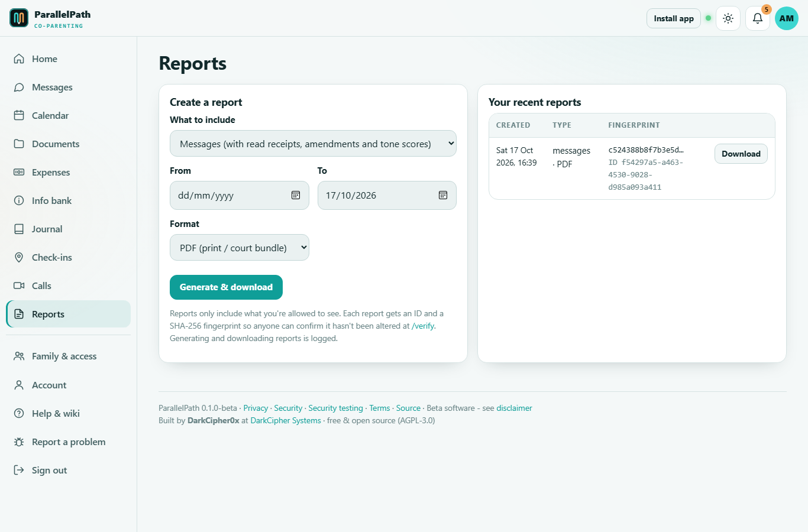
Task: Click into the From date field
Action: (240, 195)
